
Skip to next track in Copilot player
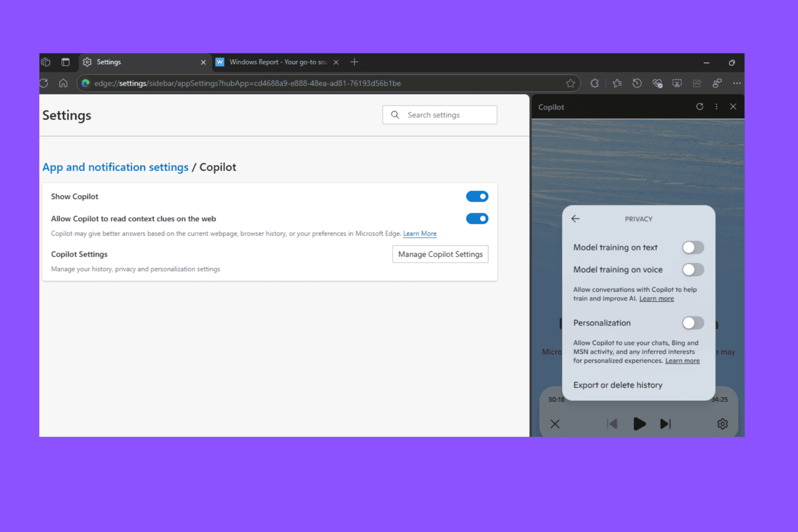click(666, 424)
